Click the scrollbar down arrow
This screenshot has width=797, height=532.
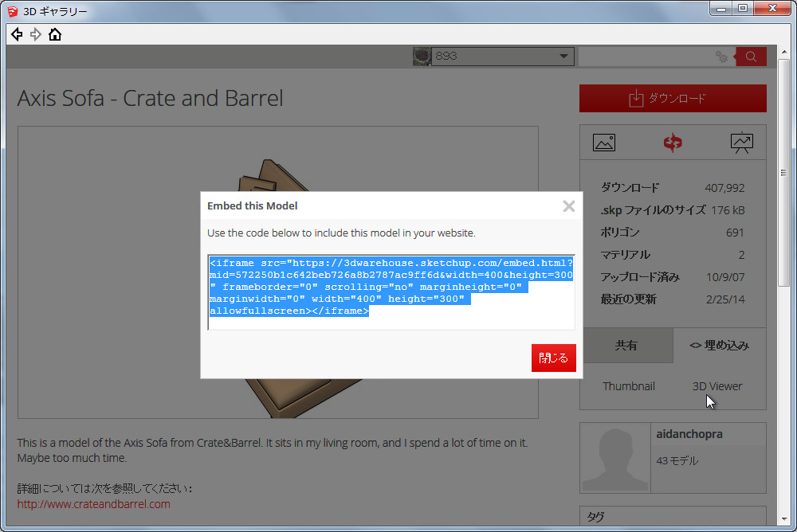click(783, 518)
